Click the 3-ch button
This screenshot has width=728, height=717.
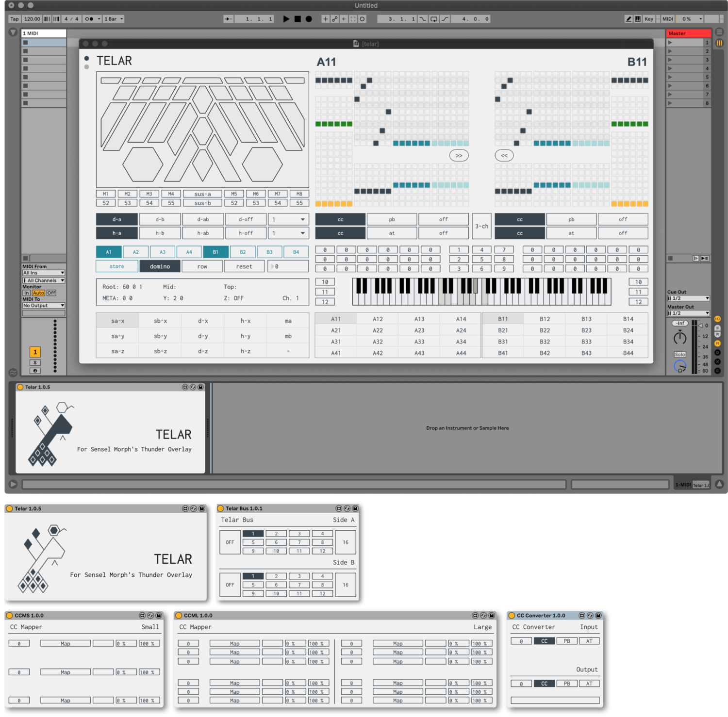pos(481,226)
